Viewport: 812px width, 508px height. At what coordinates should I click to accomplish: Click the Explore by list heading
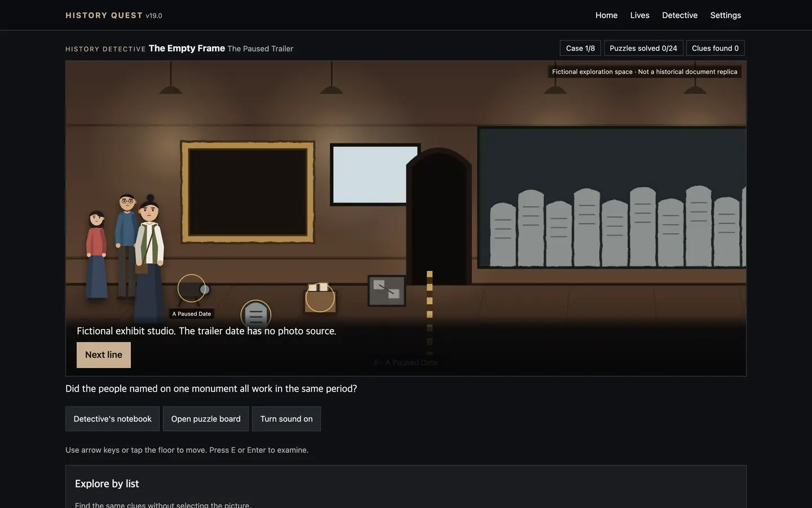[107, 484]
